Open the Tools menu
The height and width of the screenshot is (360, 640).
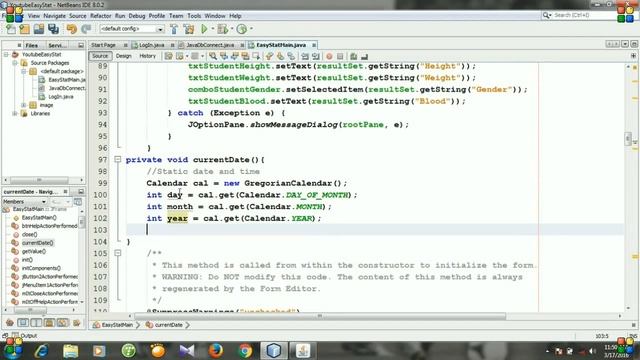coord(194,16)
